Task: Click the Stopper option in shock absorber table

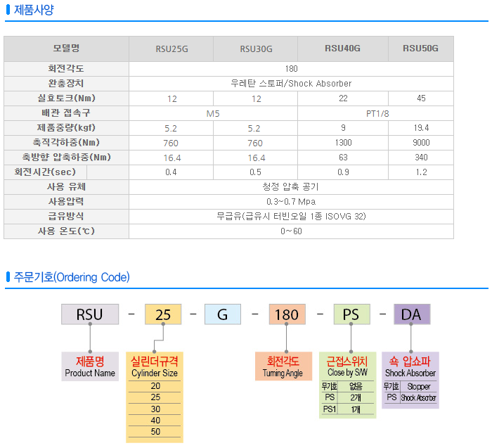Action: click(418, 387)
